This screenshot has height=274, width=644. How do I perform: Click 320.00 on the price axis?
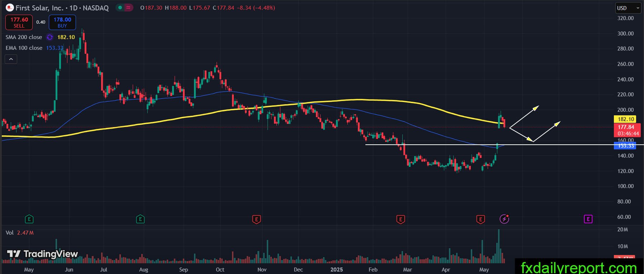pos(625,18)
